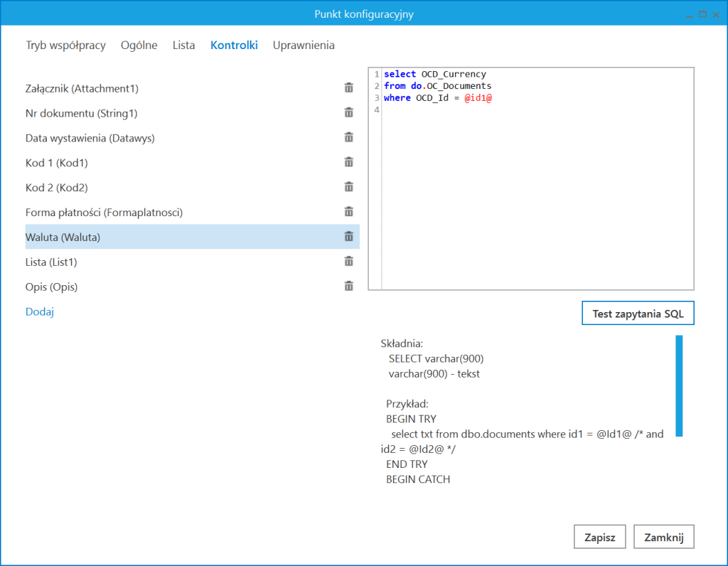This screenshot has height=566, width=728.
Task: Open the Ogólne tab
Action: [139, 46]
